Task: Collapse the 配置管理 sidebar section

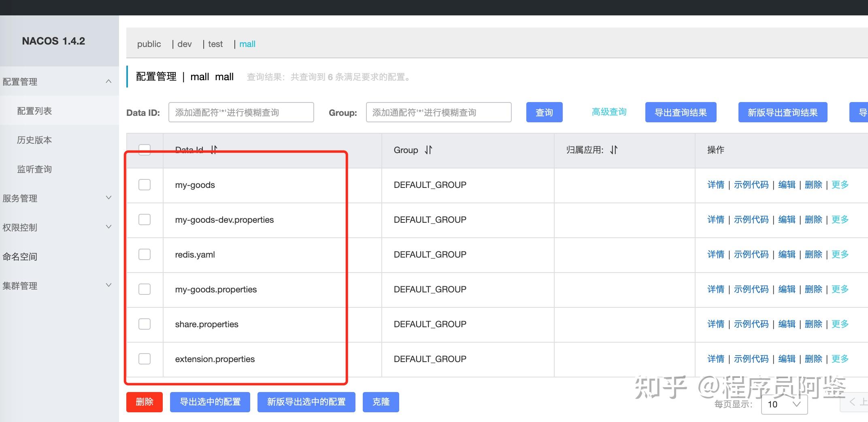Action: point(60,81)
